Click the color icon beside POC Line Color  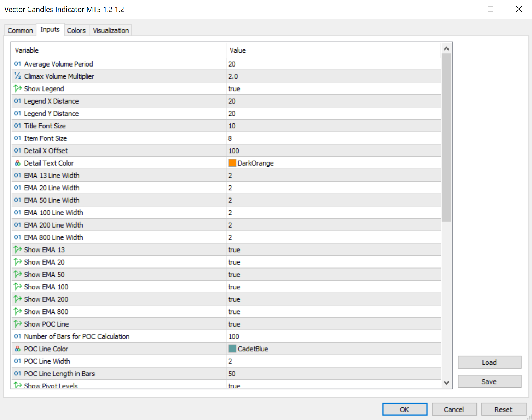coord(17,349)
